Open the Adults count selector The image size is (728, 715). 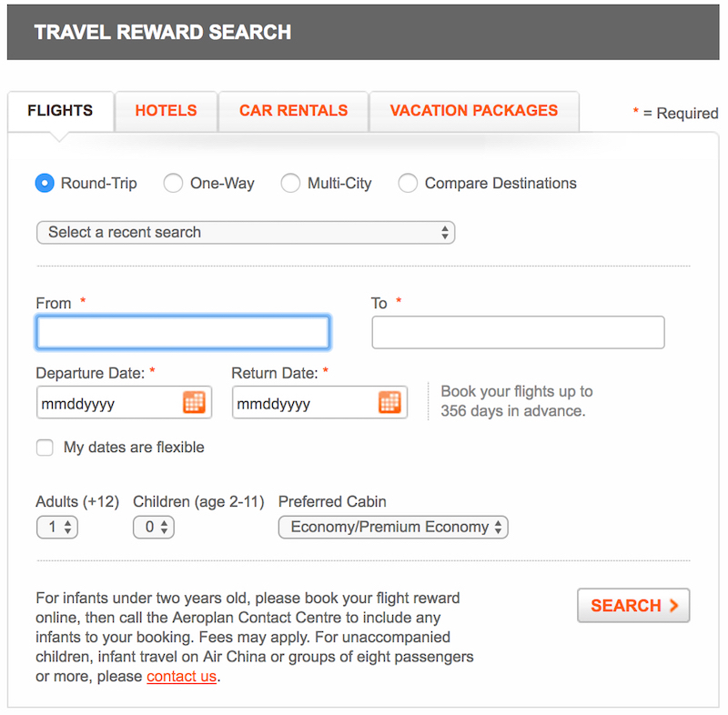pos(57,527)
